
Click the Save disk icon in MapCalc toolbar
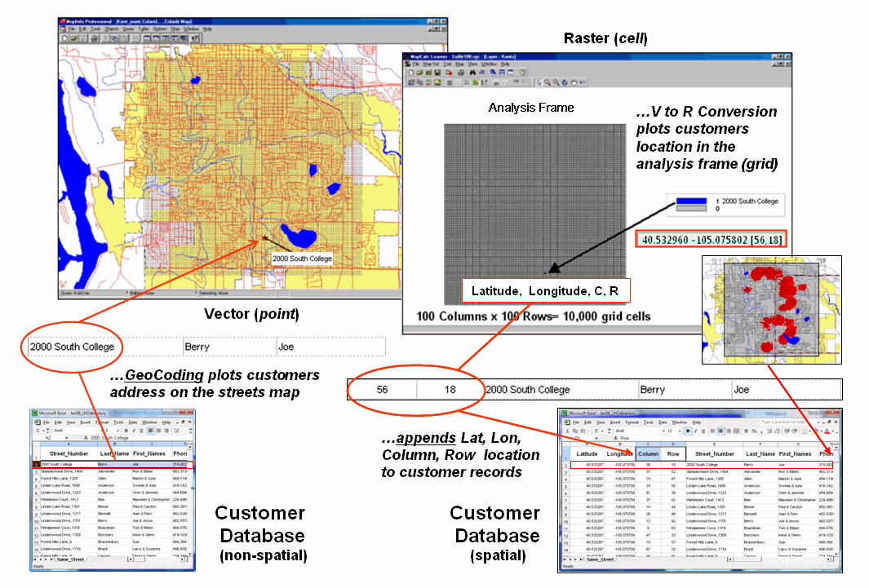437,73
